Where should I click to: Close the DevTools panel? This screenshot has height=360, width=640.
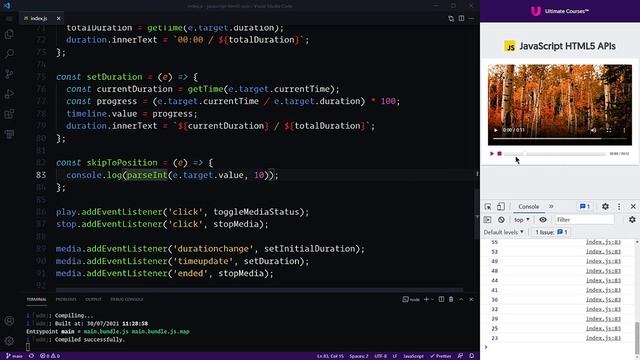(633, 207)
